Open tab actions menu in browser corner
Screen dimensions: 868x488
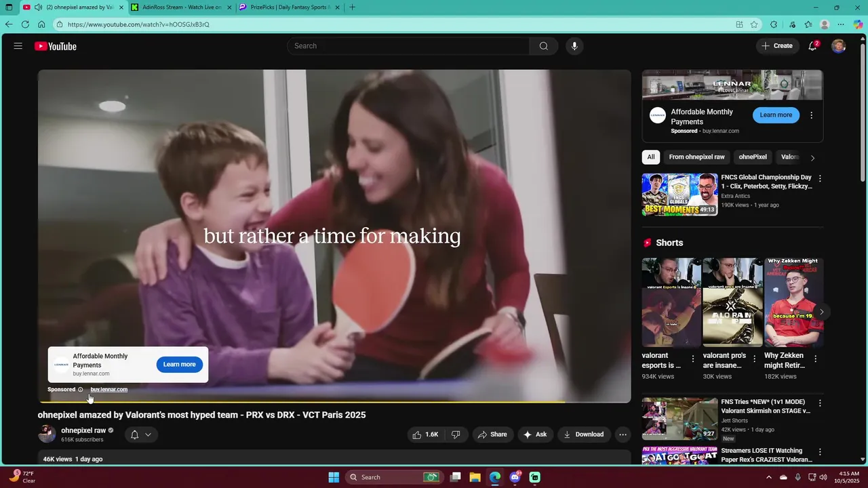click(9, 7)
